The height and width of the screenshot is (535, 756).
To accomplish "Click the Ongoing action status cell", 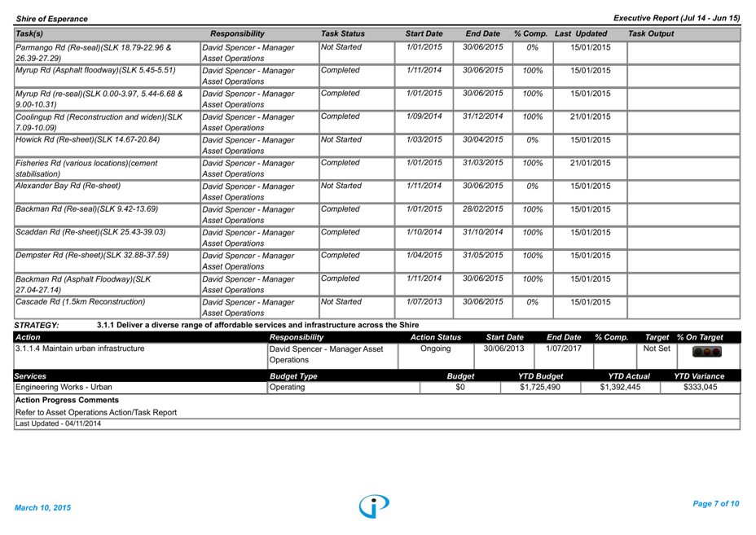I will point(435,349).
